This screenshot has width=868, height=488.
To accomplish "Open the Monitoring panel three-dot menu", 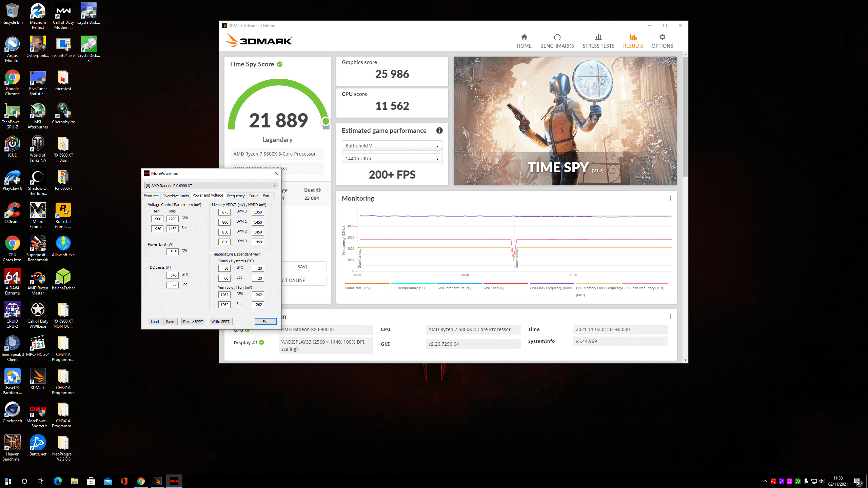I will [x=670, y=198].
